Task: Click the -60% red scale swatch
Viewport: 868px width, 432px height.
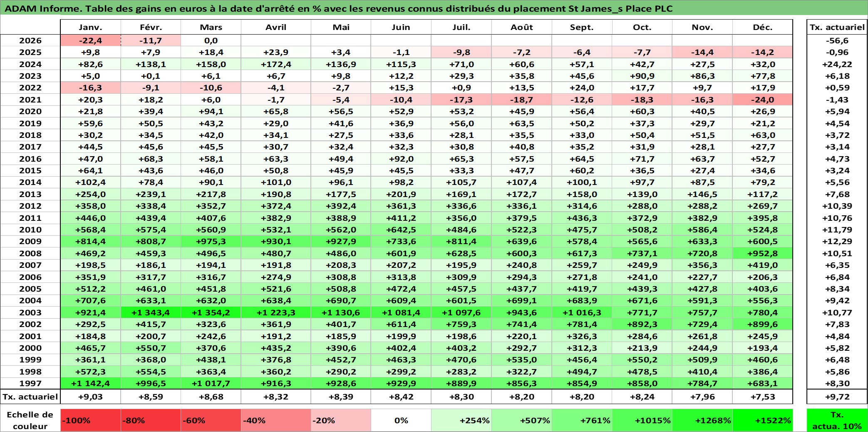Action: click(211, 420)
